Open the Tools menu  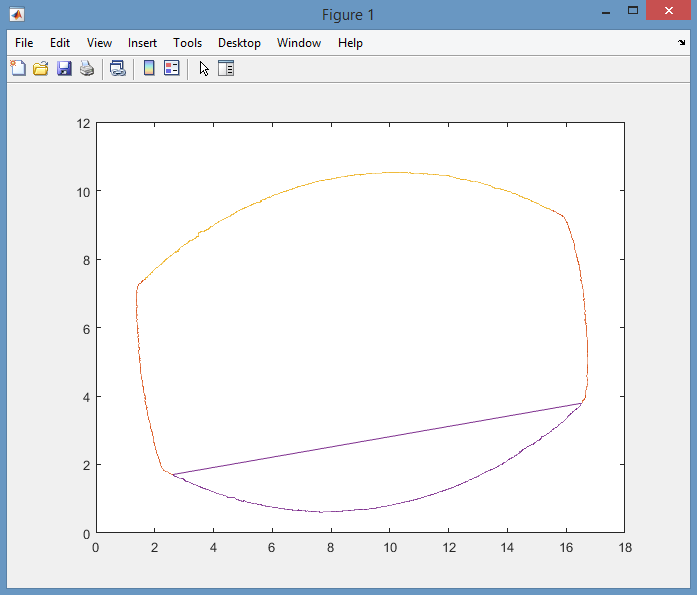(x=187, y=43)
